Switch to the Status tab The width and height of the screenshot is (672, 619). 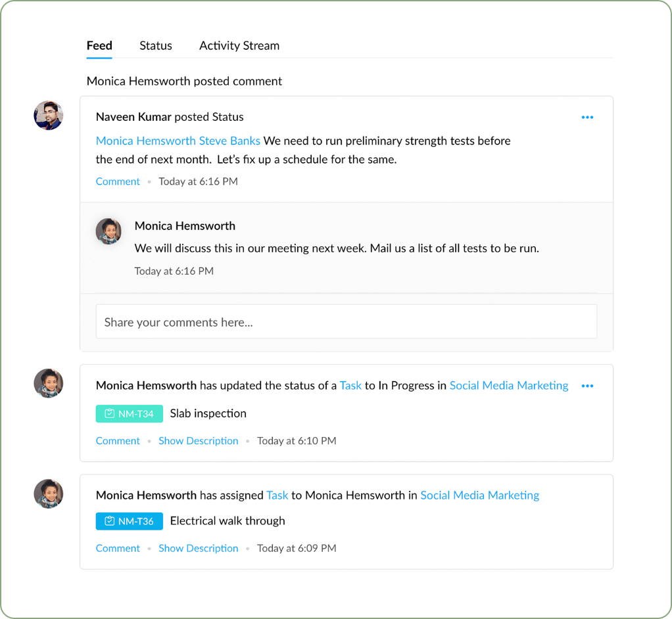coord(156,45)
